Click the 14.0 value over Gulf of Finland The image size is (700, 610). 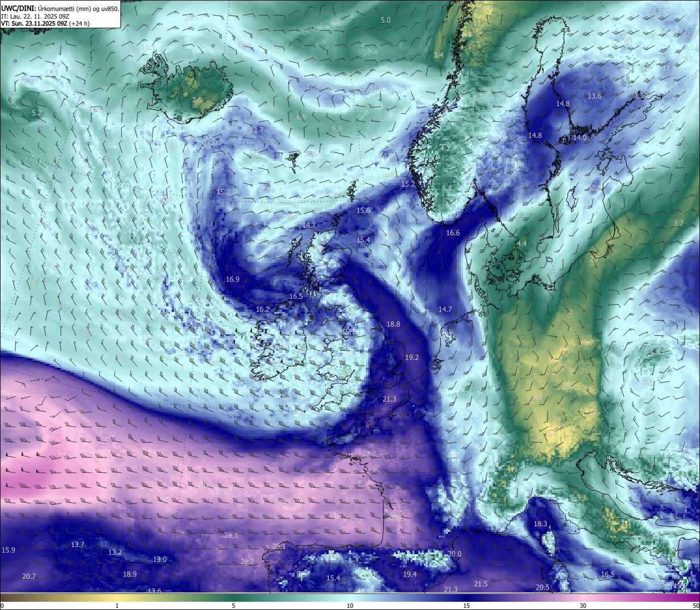point(580,138)
